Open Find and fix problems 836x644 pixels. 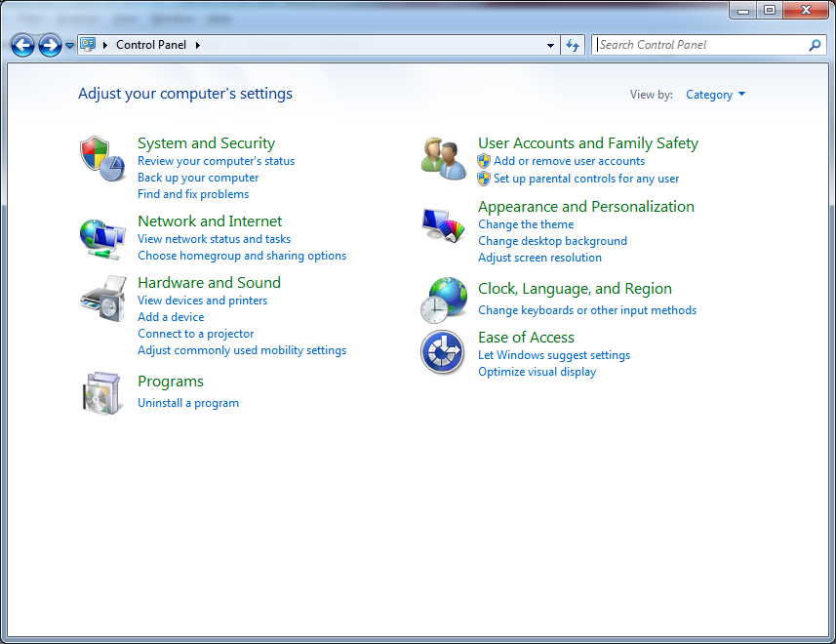point(193,194)
